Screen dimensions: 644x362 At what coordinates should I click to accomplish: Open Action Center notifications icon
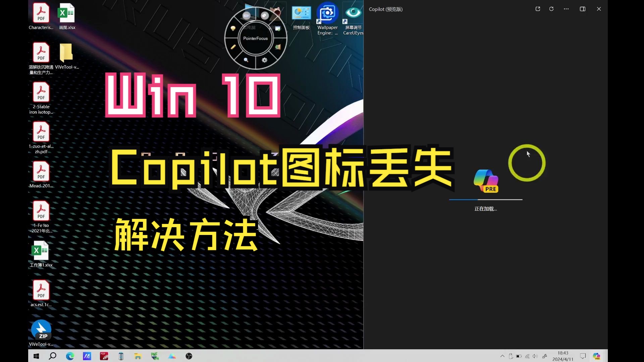coord(583,356)
